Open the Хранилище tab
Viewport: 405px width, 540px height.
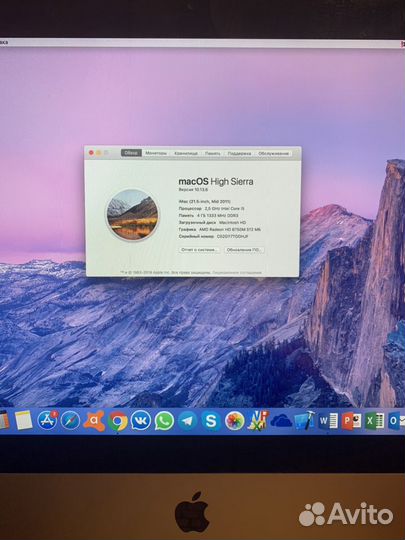point(186,153)
